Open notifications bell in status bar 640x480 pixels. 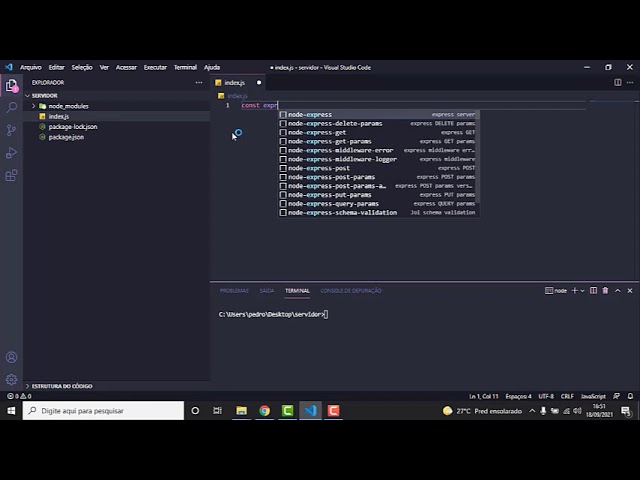coord(630,396)
